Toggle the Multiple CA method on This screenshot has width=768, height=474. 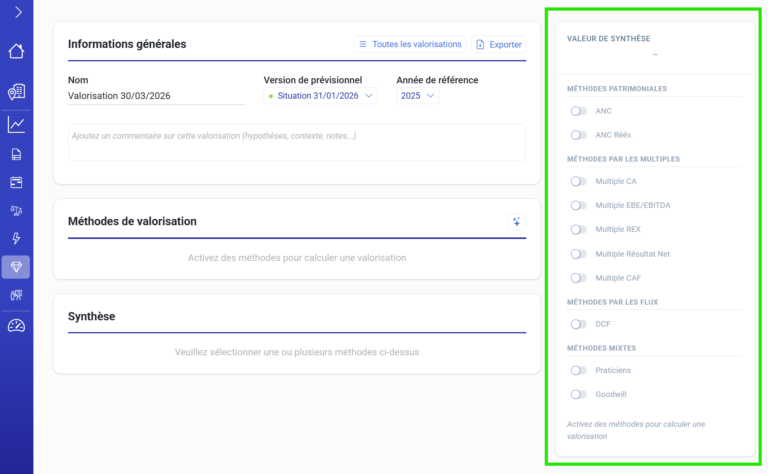(x=578, y=181)
